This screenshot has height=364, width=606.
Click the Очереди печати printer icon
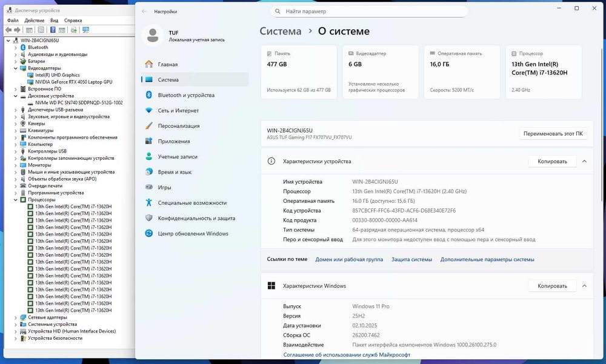(23, 186)
